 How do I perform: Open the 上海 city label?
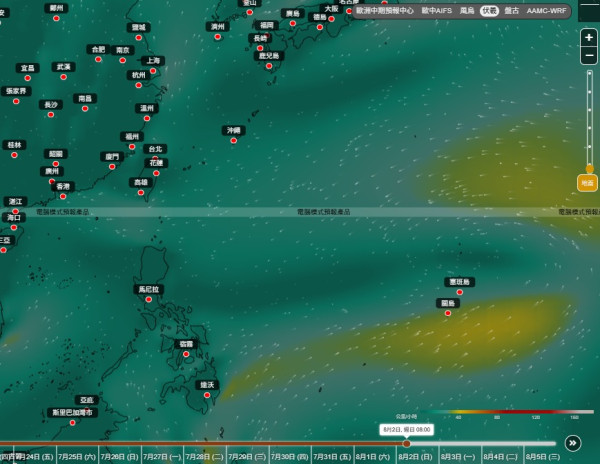153,60
